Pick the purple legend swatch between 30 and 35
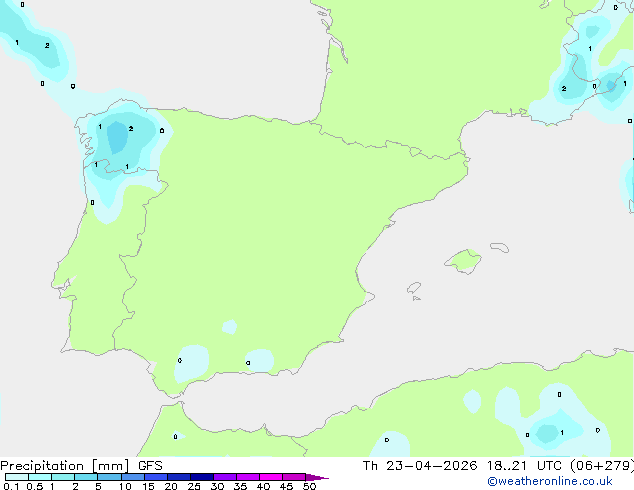The width and height of the screenshot is (634, 490). click(x=224, y=477)
